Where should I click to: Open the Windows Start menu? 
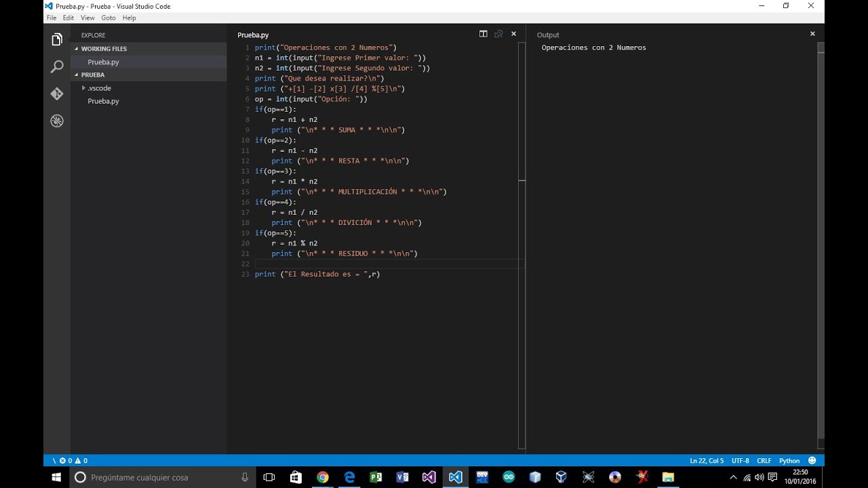click(57, 477)
